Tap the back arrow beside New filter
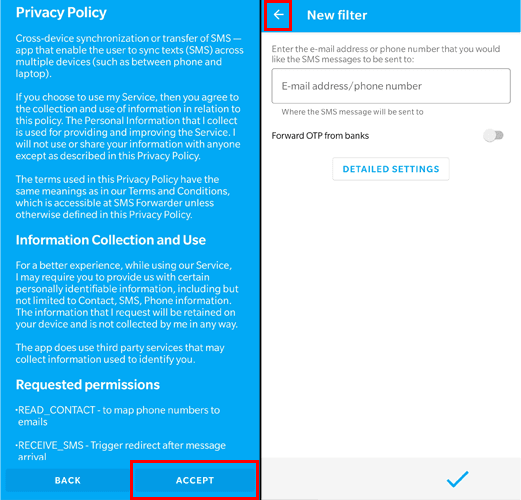The height and width of the screenshot is (500, 521). [278, 15]
